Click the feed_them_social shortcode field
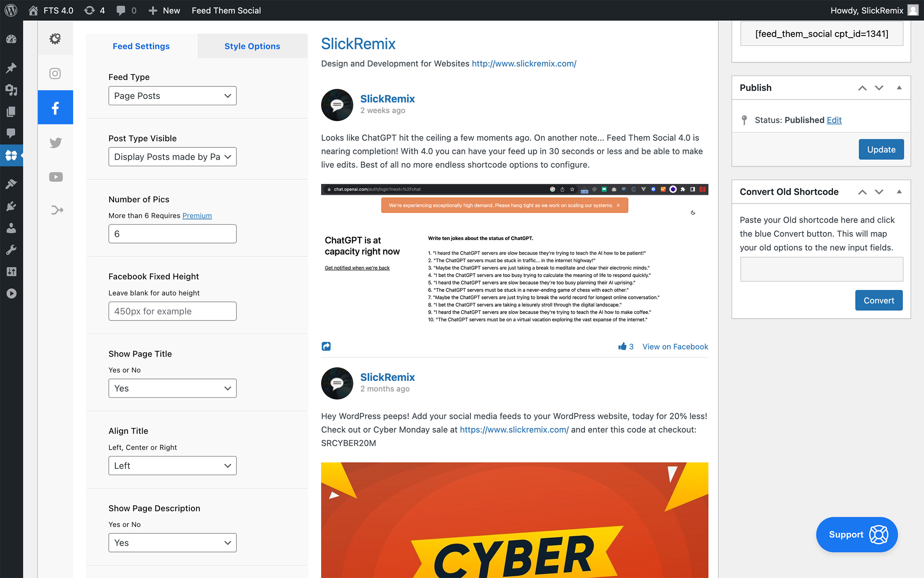 pyautogui.click(x=822, y=34)
